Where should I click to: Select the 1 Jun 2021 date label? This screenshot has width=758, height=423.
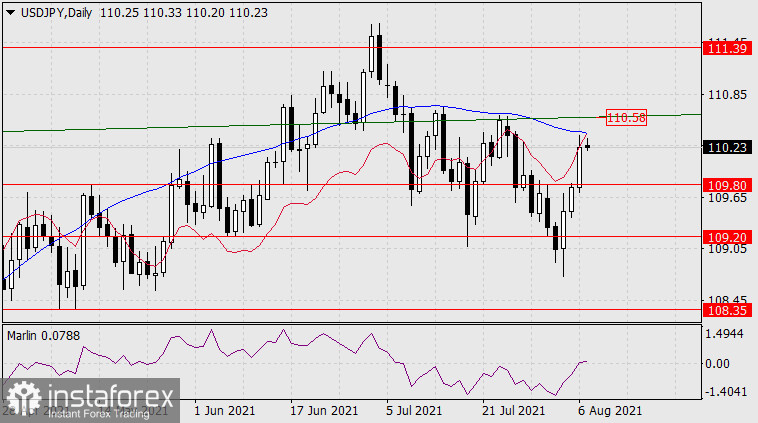coord(224,410)
